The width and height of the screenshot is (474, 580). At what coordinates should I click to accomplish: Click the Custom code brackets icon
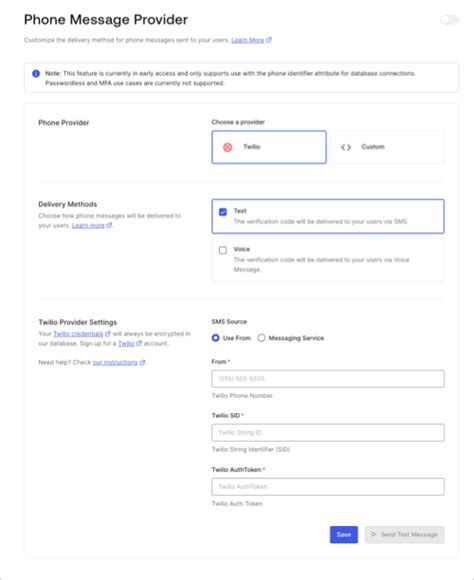coord(346,147)
